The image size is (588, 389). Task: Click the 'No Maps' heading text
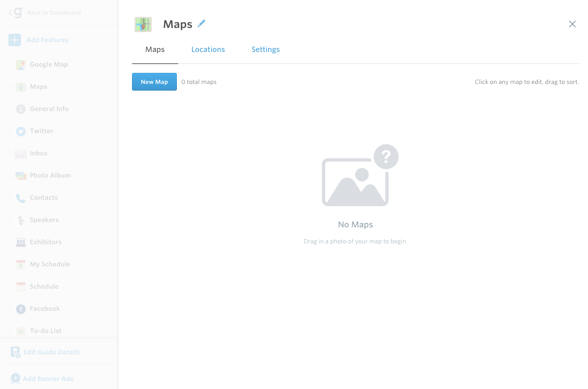pos(356,225)
